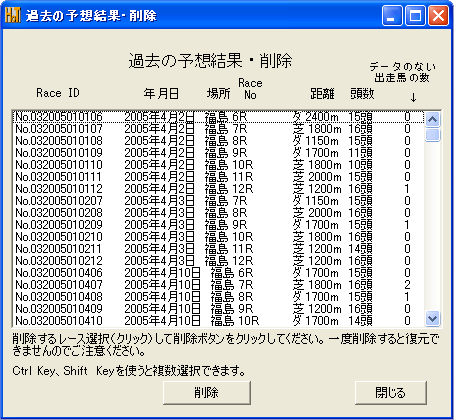Select race No.032005010107 福島 7R row
This screenshot has height=420, width=454.
pyautogui.click(x=218, y=129)
